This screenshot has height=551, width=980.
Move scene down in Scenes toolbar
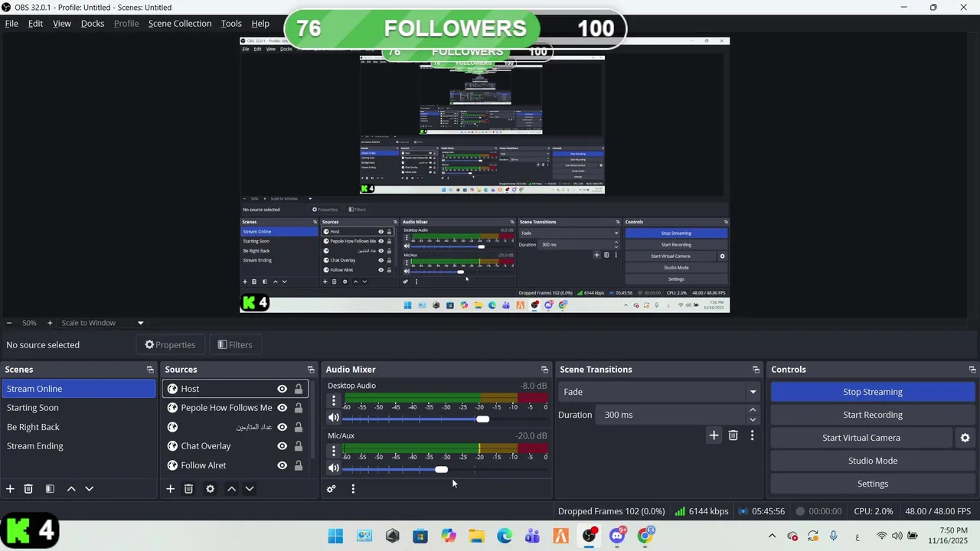pyautogui.click(x=89, y=488)
